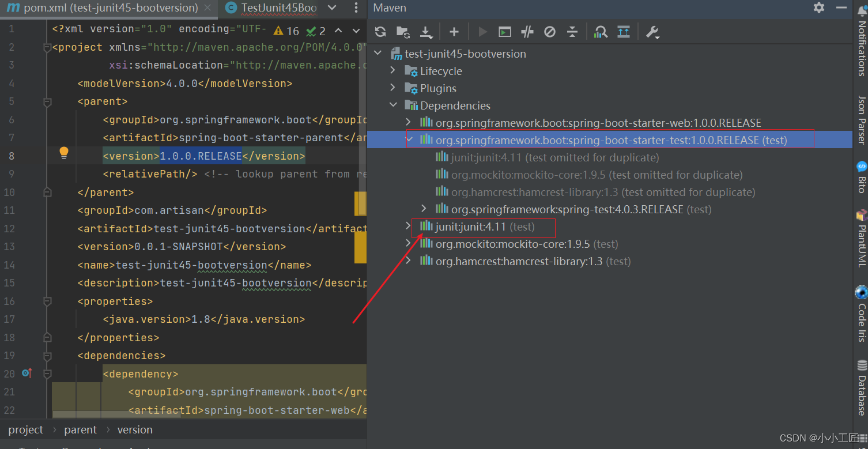Go to previous highlighted problem arrow
This screenshot has width=868, height=449.
338,31
